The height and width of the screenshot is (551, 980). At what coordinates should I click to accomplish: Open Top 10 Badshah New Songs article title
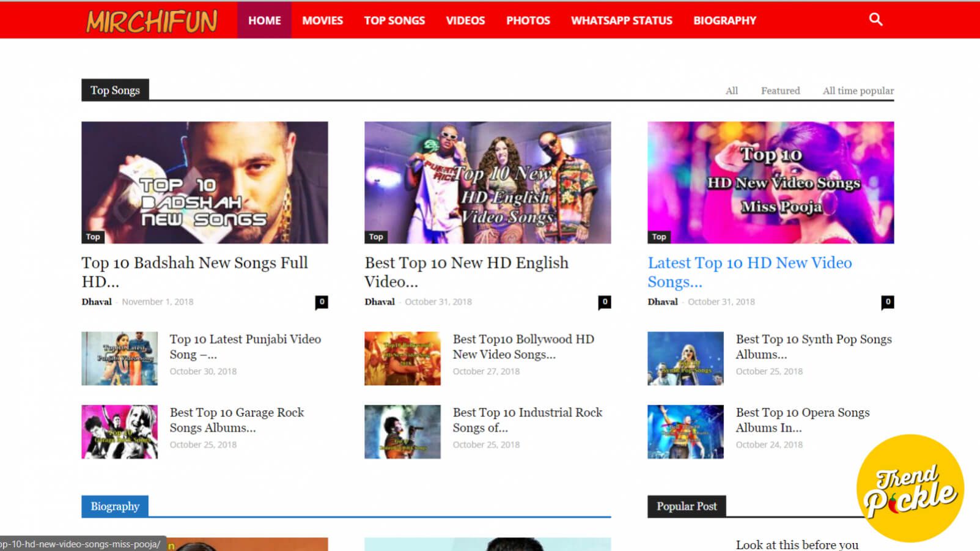[195, 272]
